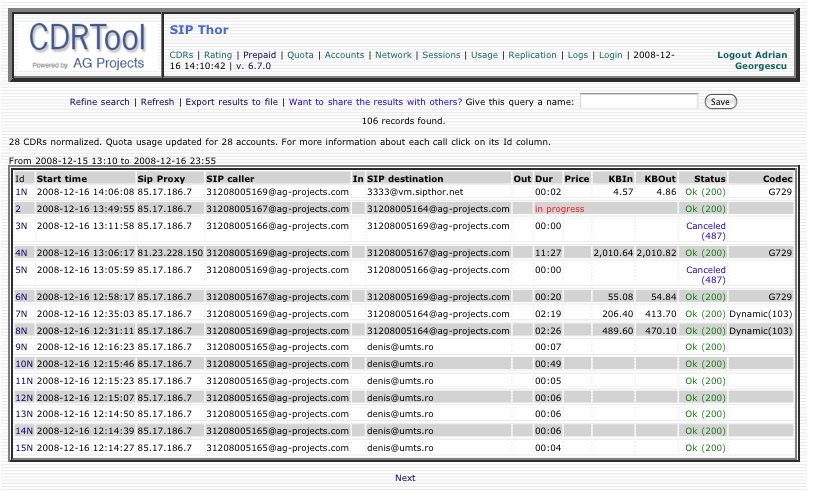Screen dimensions: 813x491
Task: Click the v. 6.7.0 version link
Action: click(x=253, y=66)
